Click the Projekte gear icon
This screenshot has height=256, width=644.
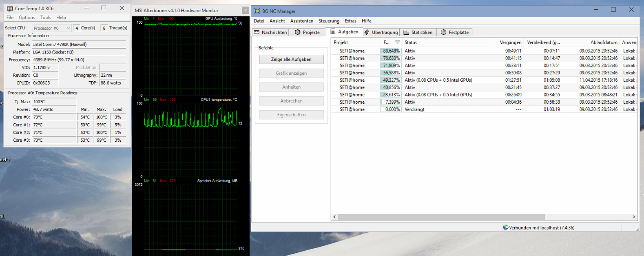pyautogui.click(x=298, y=32)
